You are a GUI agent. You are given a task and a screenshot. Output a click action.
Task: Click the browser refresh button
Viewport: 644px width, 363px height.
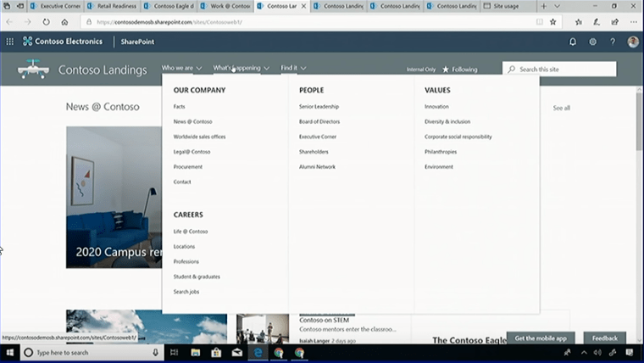pyautogui.click(x=46, y=21)
